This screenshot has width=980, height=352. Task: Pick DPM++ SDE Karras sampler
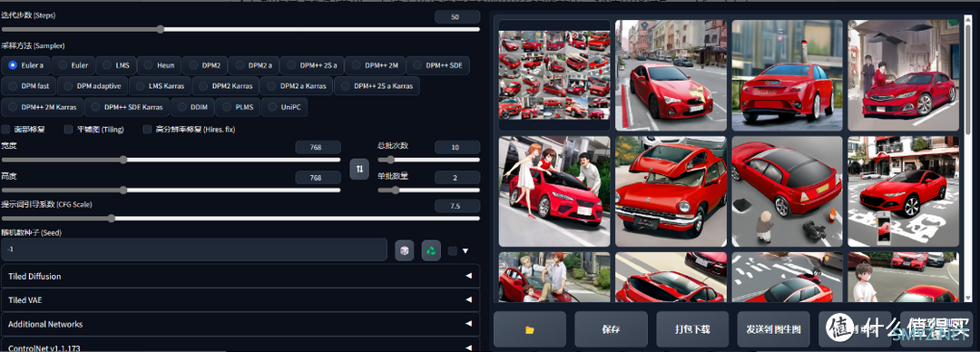(127, 107)
